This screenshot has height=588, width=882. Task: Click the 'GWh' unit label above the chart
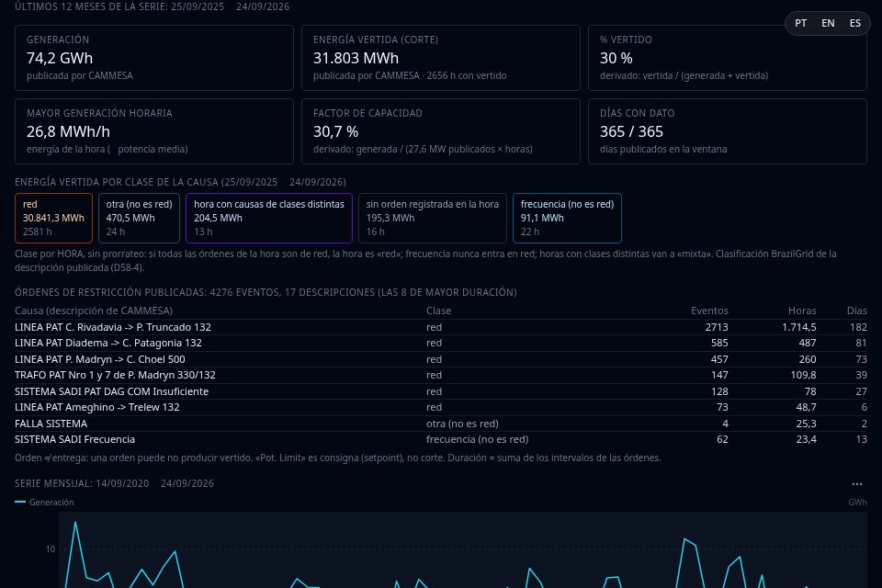click(857, 502)
